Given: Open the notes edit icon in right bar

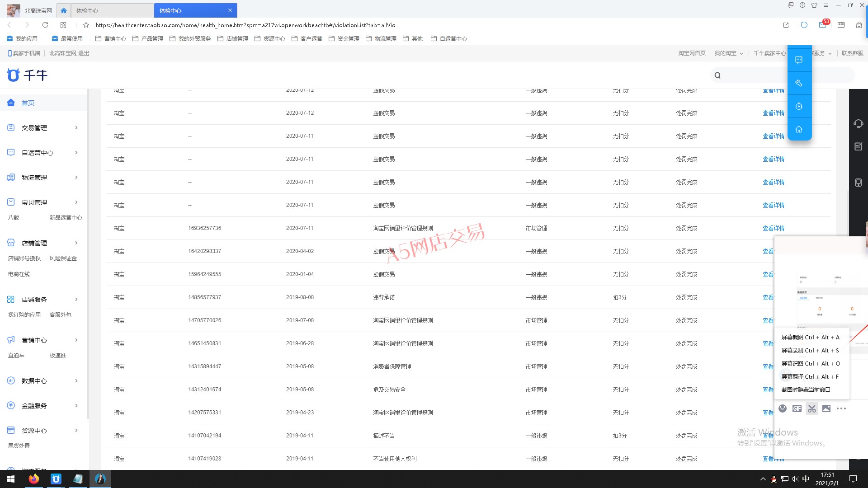Looking at the screenshot, I should click(858, 146).
